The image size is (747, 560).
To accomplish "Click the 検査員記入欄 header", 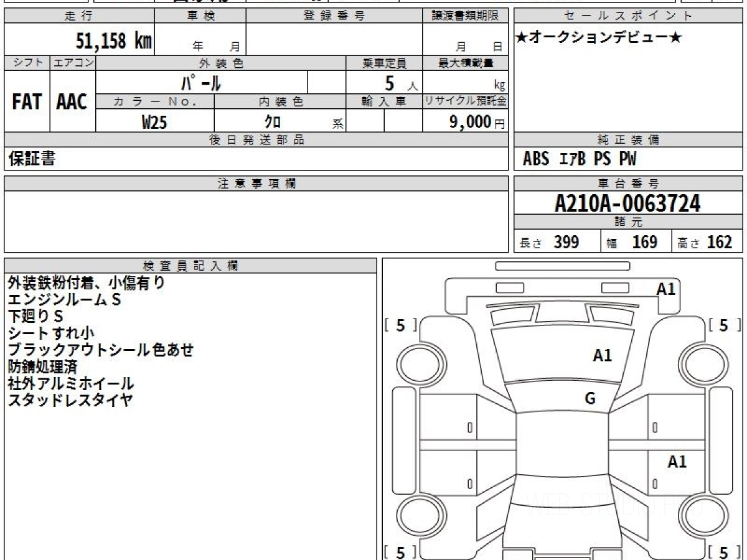I will point(190,266).
